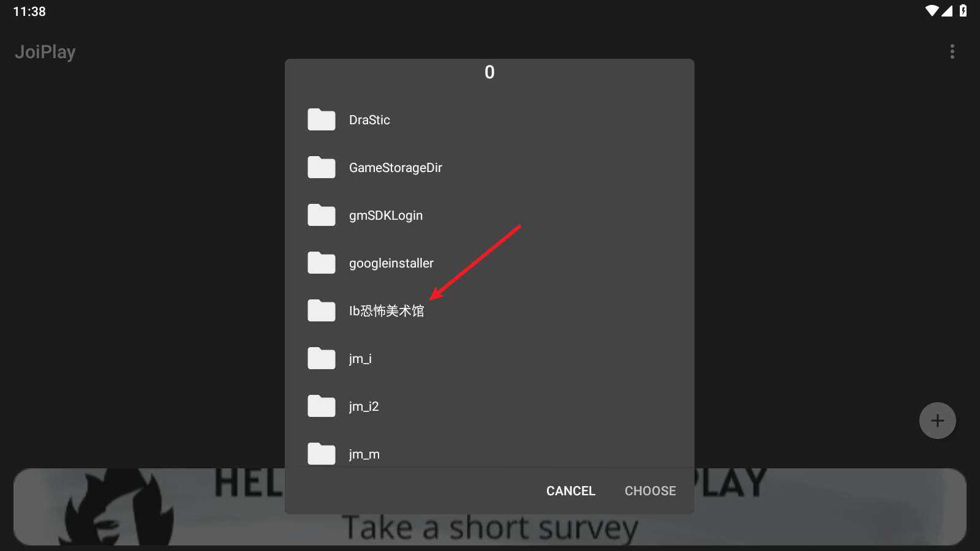Screen dimensions: 980x551
Task: Click the current path title 0
Action: tap(489, 72)
